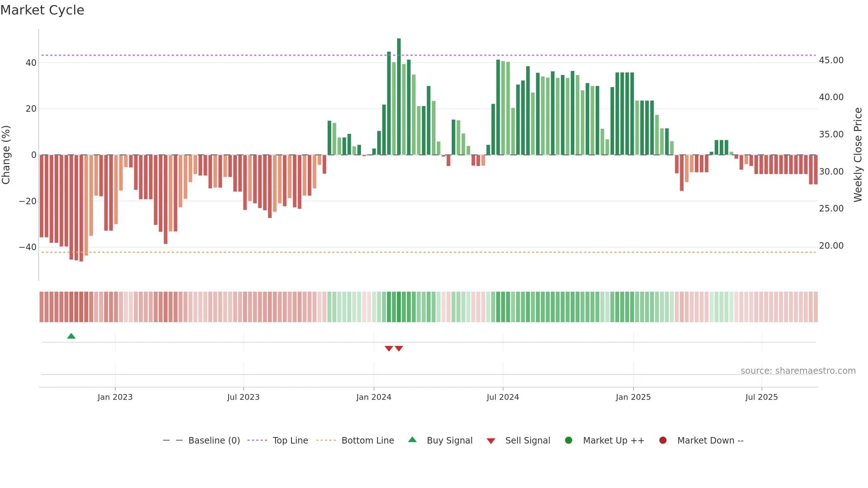This screenshot has height=488, width=868.
Task: Click the red Sell Signal legend triangle icon
Action: [x=491, y=441]
